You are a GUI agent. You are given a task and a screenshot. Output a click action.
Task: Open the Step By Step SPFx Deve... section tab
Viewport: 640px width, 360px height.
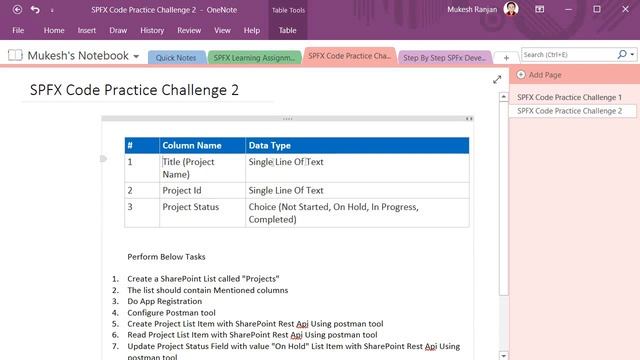click(444, 58)
